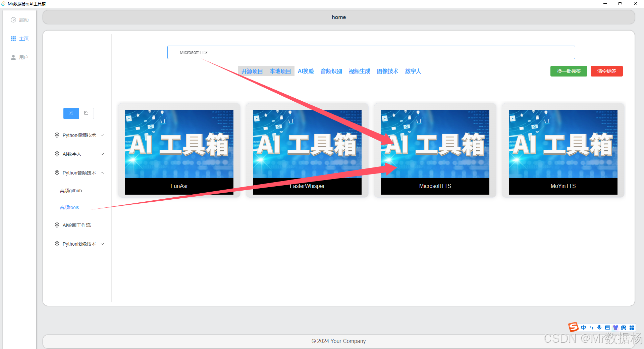
Task: Click the 2024 Your Company footer text
Action: [x=339, y=341]
